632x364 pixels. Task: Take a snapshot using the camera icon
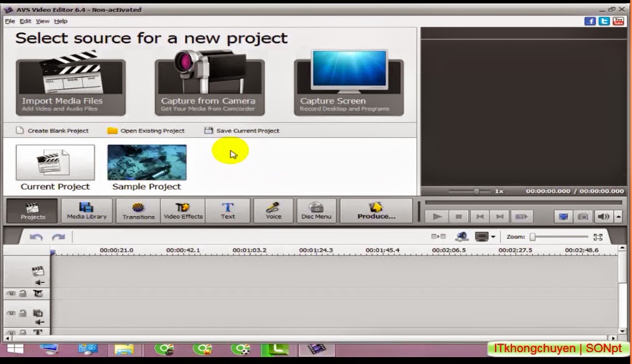[x=583, y=217]
